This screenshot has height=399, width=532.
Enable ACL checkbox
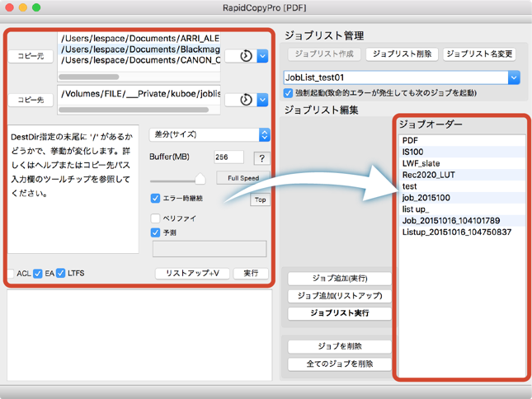point(11,273)
